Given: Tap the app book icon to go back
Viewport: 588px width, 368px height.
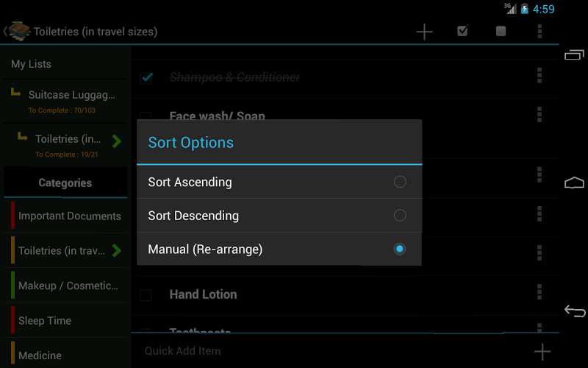Looking at the screenshot, I should [x=18, y=31].
